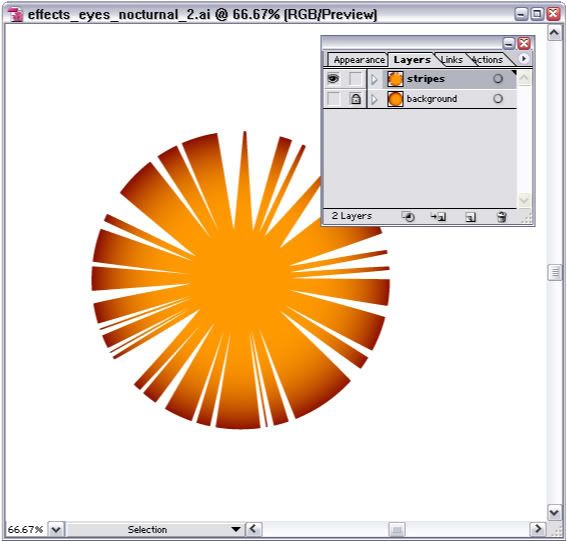Switch to the Links tab

point(452,60)
